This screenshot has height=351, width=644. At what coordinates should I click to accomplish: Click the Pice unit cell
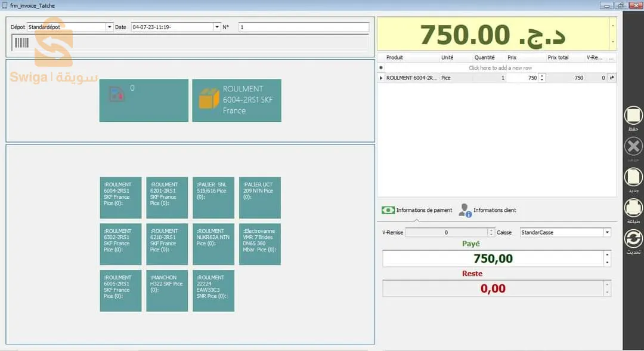pyautogui.click(x=456, y=78)
